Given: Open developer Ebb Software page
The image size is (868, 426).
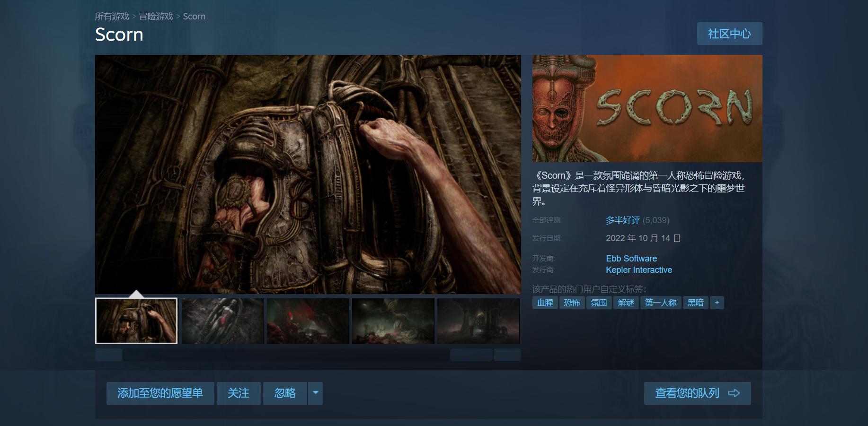Looking at the screenshot, I should point(631,259).
